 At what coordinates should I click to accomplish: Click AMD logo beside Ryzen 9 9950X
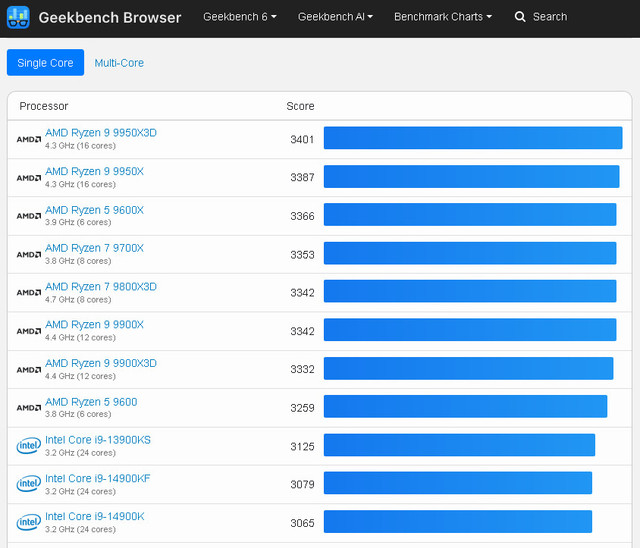pos(29,178)
